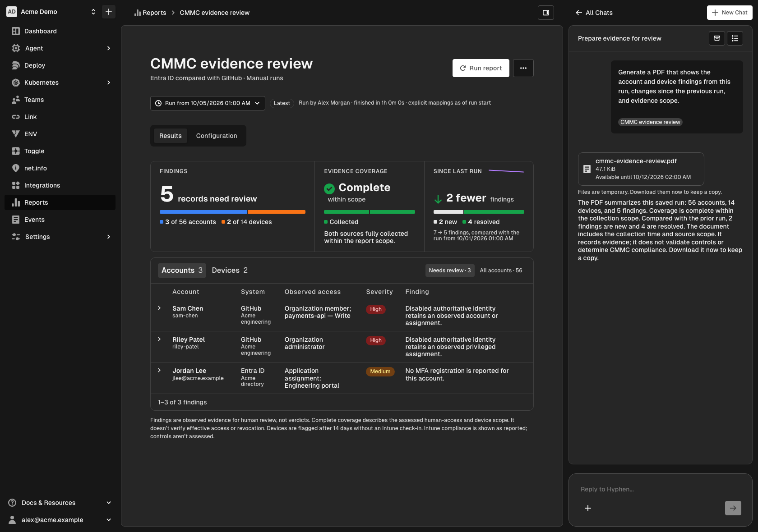Image resolution: width=758 pixels, height=532 pixels.
Task: Click the Run report button
Action: tap(481, 68)
